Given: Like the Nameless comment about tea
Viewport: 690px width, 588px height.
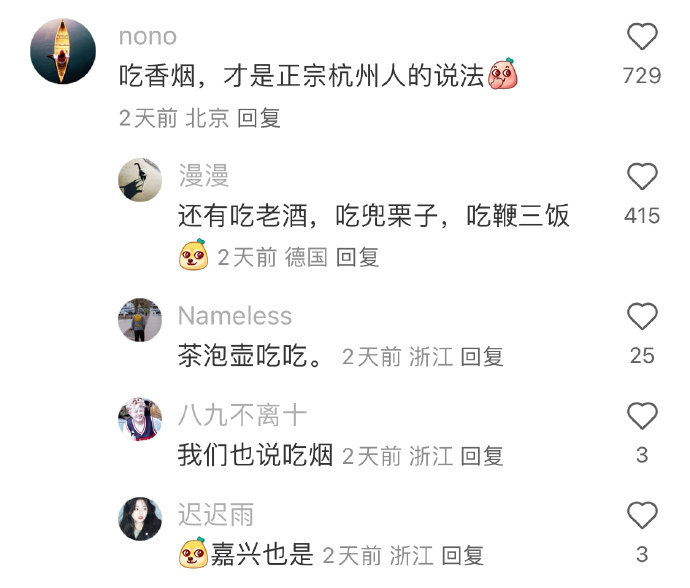Looking at the screenshot, I should 642,316.
